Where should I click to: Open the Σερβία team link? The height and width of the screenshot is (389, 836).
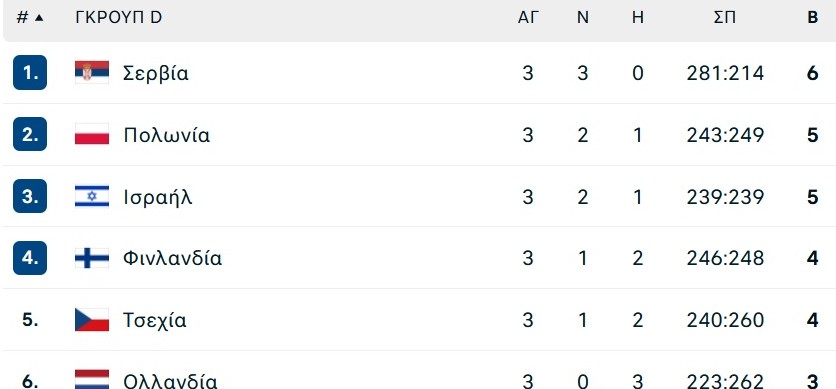click(x=156, y=73)
